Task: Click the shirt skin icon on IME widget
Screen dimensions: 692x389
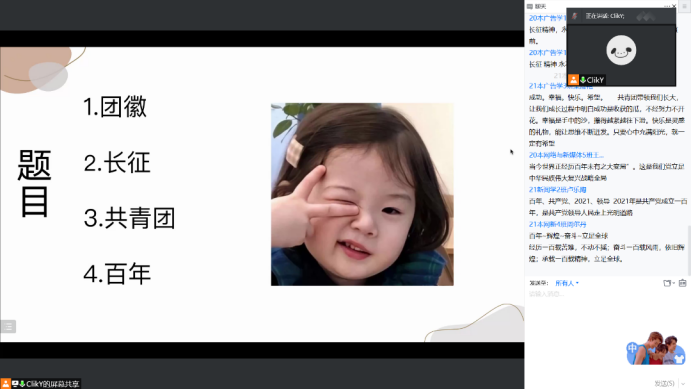Action: tap(679, 358)
